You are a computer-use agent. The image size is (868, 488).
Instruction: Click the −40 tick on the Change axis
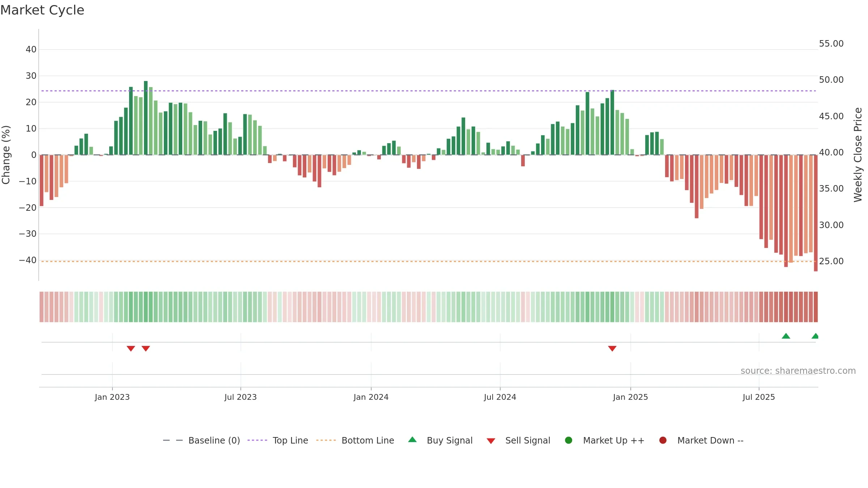28,260
